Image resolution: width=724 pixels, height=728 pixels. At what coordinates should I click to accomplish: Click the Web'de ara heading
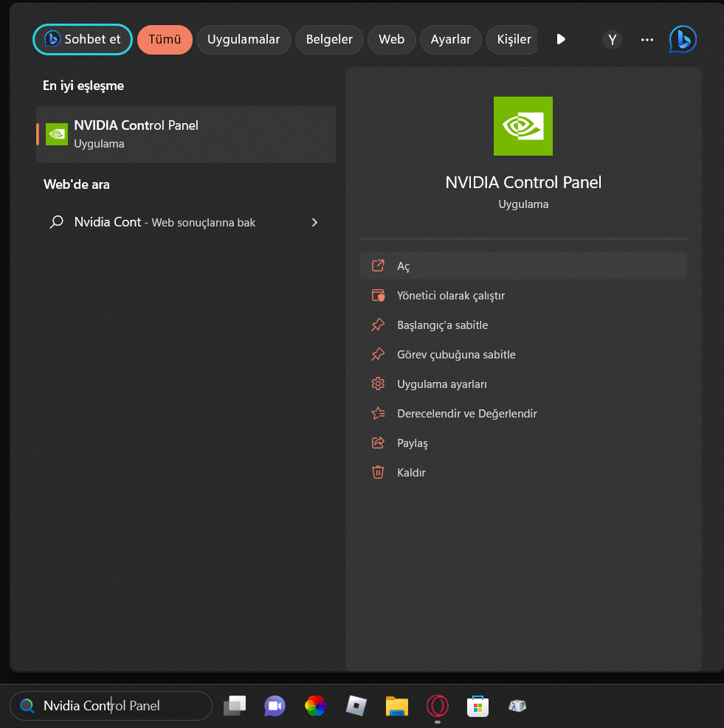[77, 185]
